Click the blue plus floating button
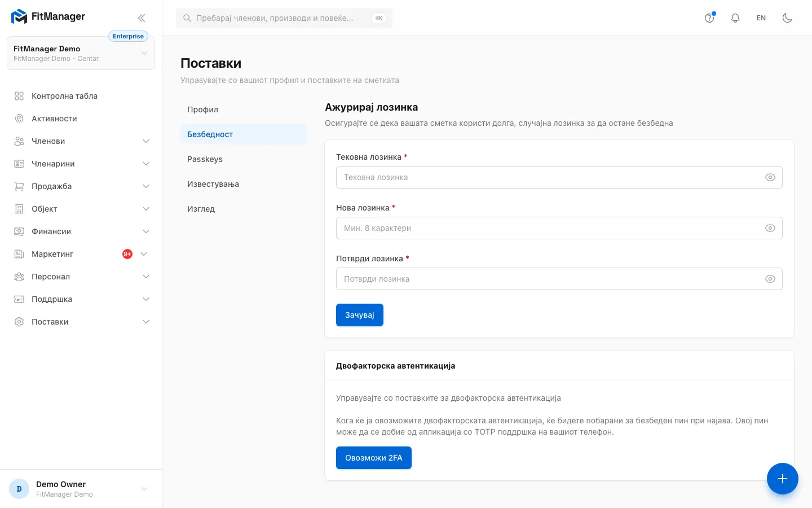Screen dimensions: 812x508 coord(783,479)
